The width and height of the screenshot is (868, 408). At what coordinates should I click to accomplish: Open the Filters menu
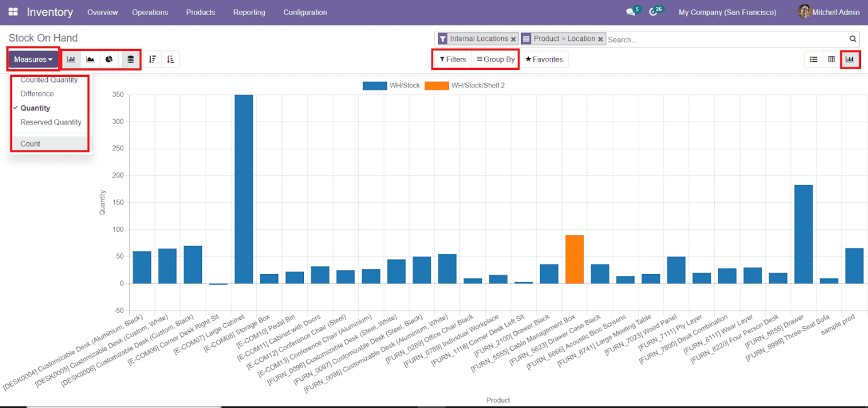point(452,59)
